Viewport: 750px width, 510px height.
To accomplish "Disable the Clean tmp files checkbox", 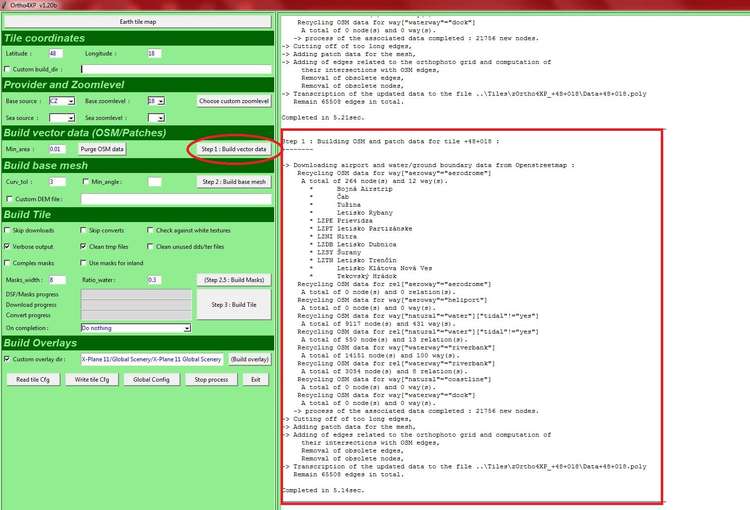I will [x=83, y=246].
